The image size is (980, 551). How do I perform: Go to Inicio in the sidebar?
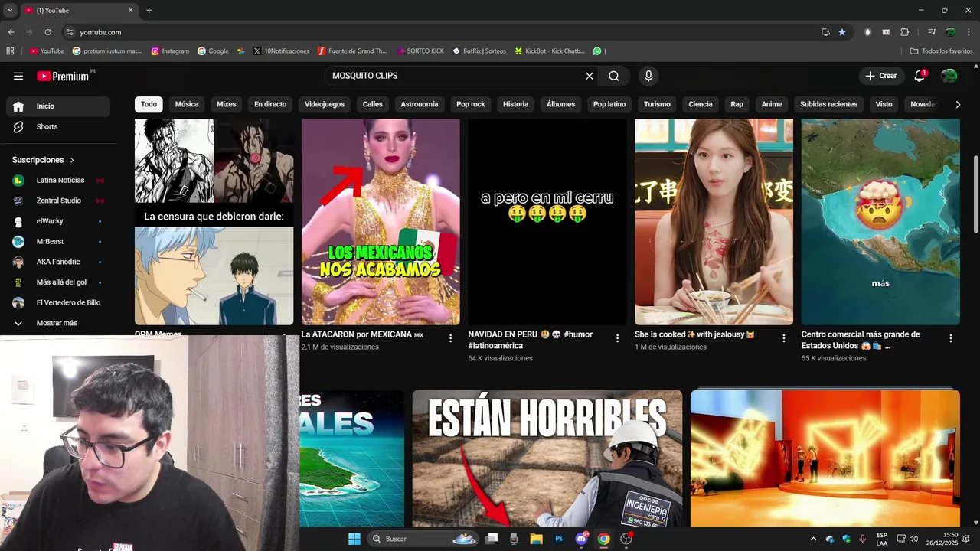[58, 106]
